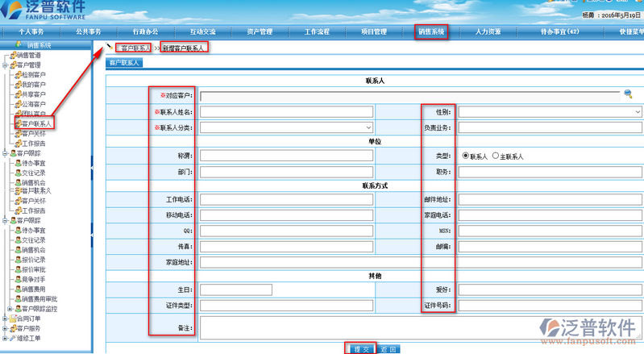This screenshot has width=644, height=354.
Task: Click the customer lookup magnifier icon
Action: 628,94
